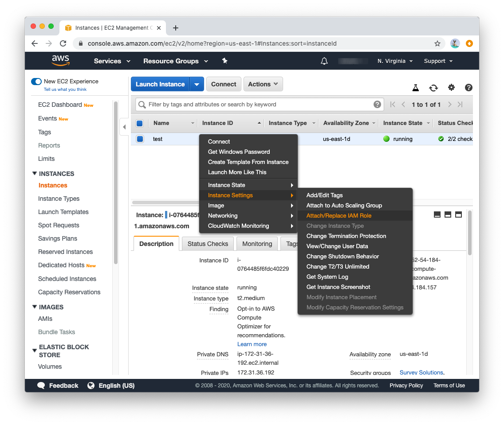Open the Learn more link

[252, 344]
